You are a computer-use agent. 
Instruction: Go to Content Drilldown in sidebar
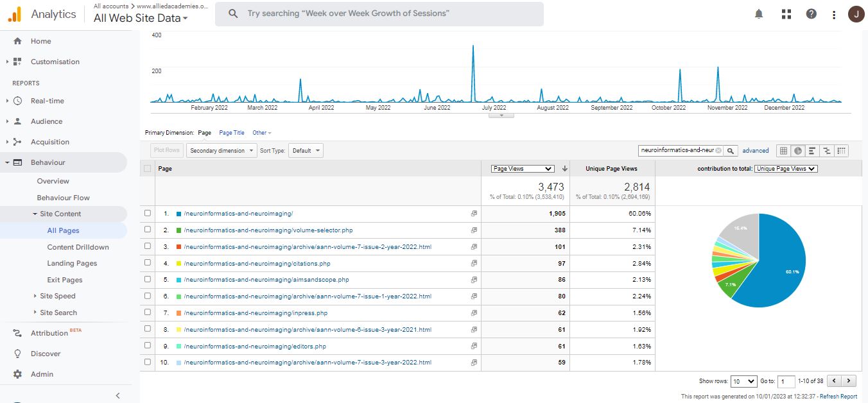(78, 247)
